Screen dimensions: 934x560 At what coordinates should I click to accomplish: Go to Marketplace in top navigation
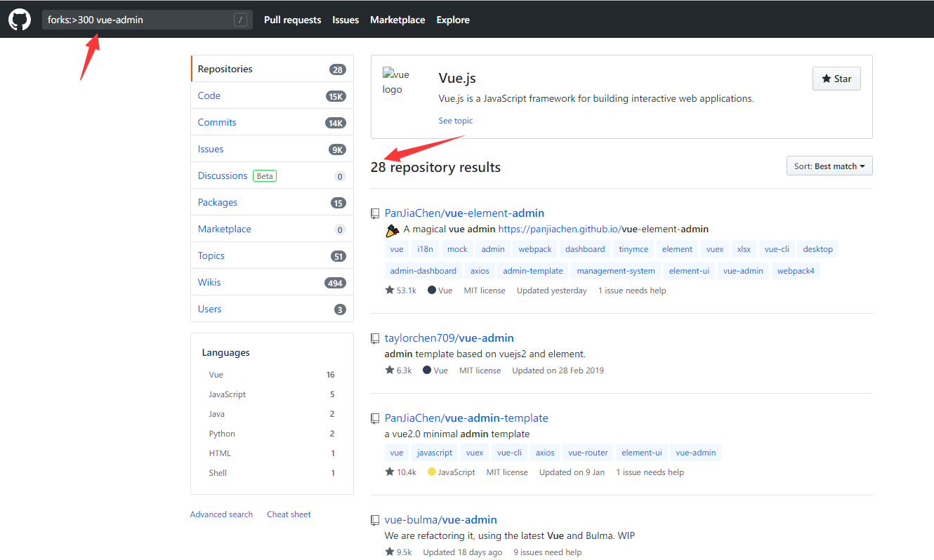[397, 20]
